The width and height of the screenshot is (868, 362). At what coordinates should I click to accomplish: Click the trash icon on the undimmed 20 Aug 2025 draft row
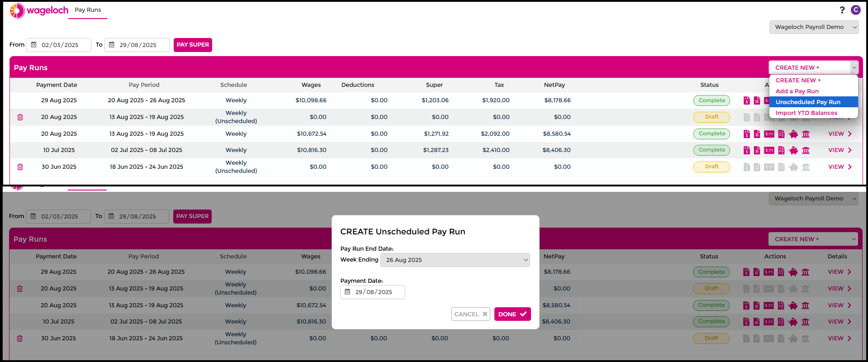[x=20, y=117]
